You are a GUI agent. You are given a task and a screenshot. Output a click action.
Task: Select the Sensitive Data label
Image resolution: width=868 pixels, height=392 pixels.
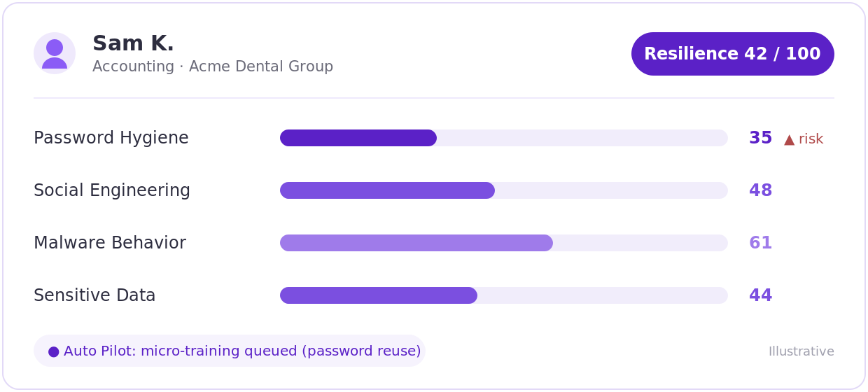point(94,295)
